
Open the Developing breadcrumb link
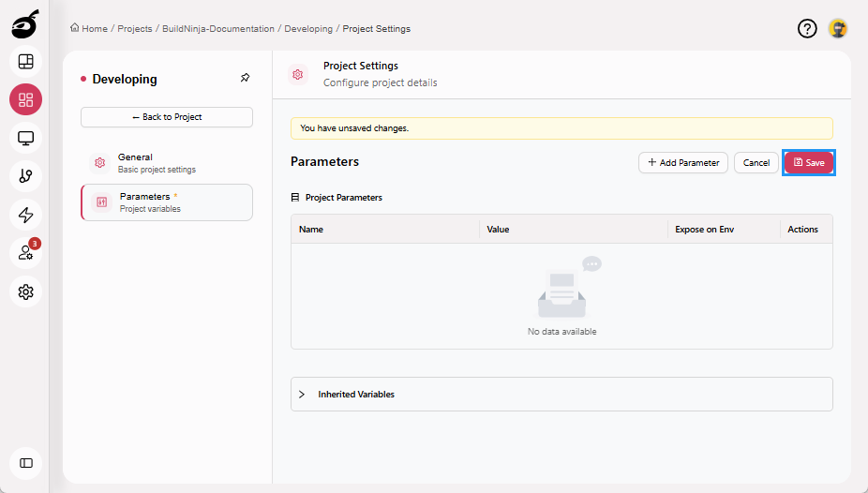(x=308, y=29)
